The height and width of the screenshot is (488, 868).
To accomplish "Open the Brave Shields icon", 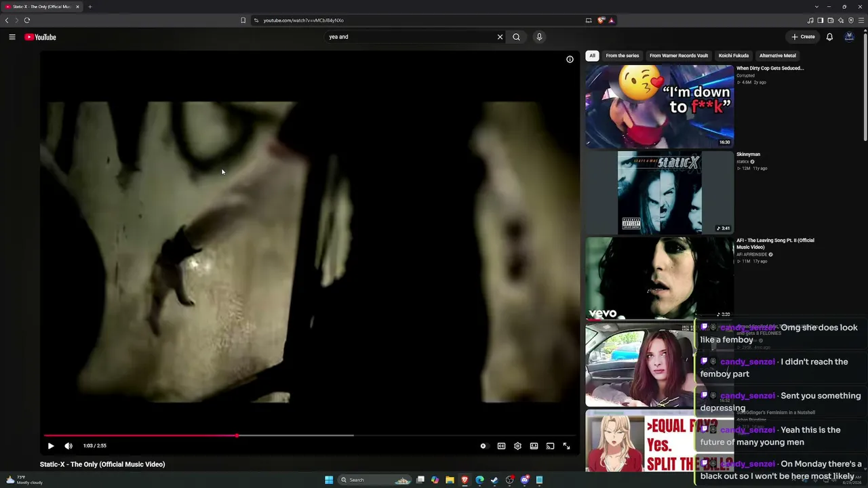I will click(601, 20).
